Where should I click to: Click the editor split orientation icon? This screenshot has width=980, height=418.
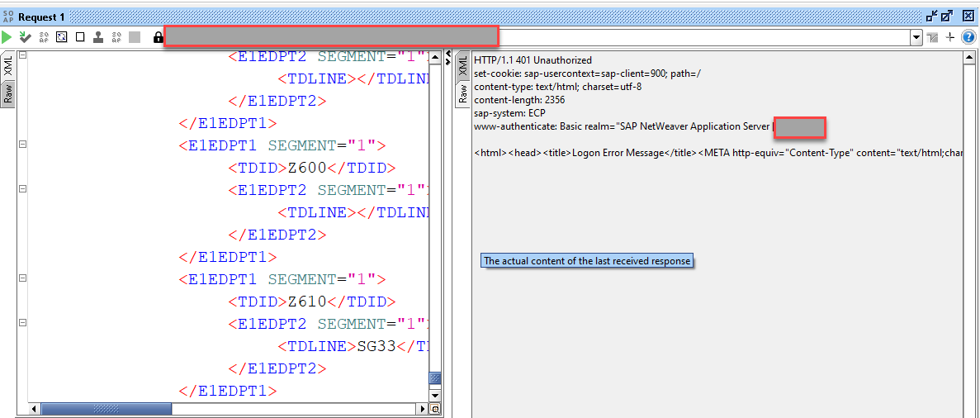932,37
